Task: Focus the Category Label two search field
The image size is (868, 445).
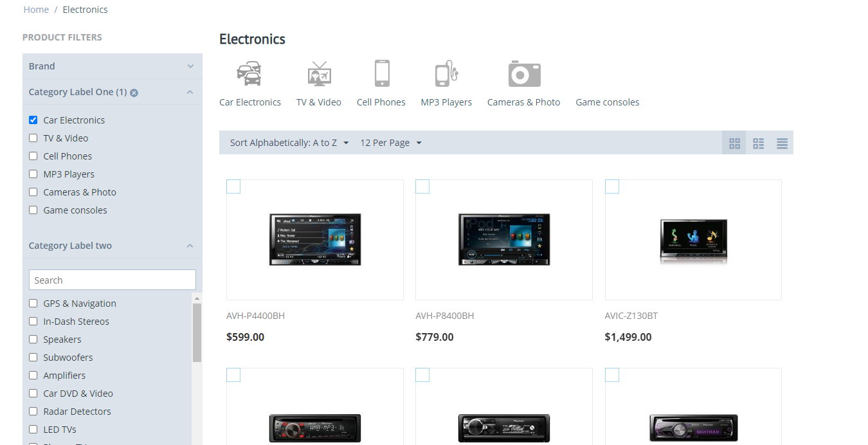Action: coord(113,280)
